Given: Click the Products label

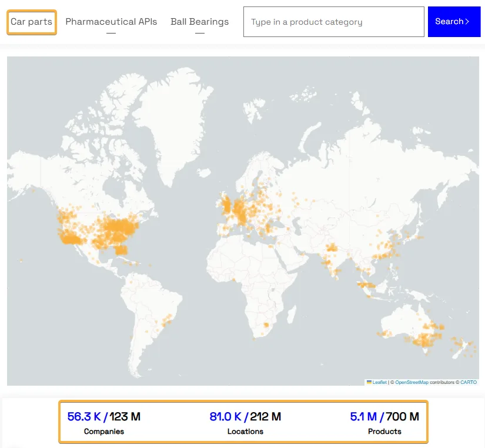Looking at the screenshot, I should (384, 432).
